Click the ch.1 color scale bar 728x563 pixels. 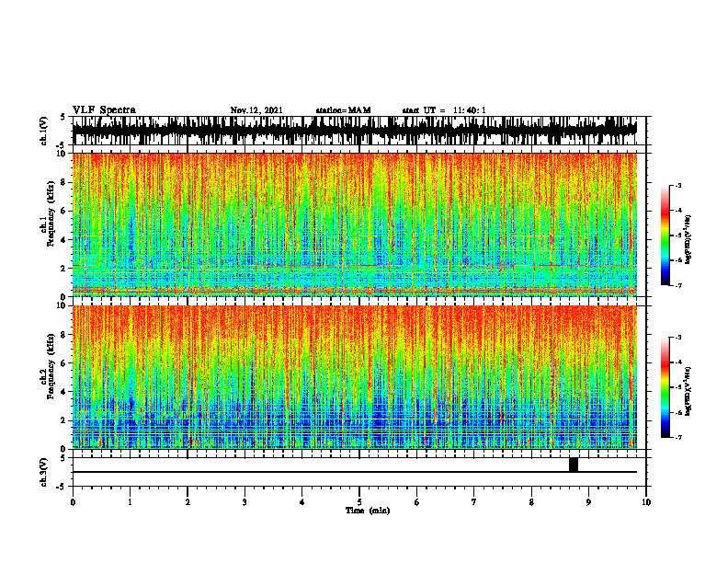pyautogui.click(x=665, y=235)
